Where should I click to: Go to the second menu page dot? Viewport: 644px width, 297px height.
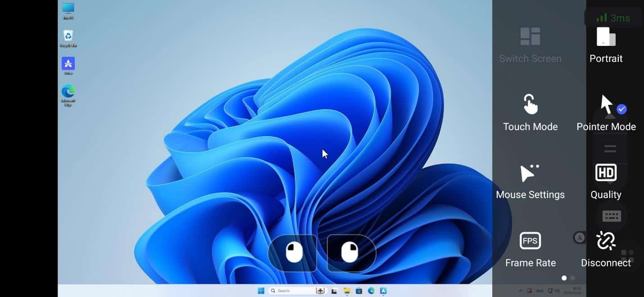pos(572,278)
